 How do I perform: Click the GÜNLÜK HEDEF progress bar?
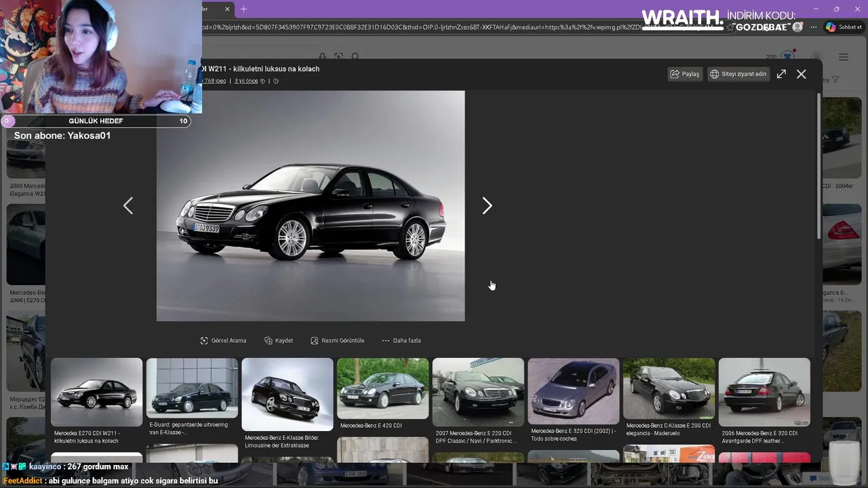coord(96,121)
